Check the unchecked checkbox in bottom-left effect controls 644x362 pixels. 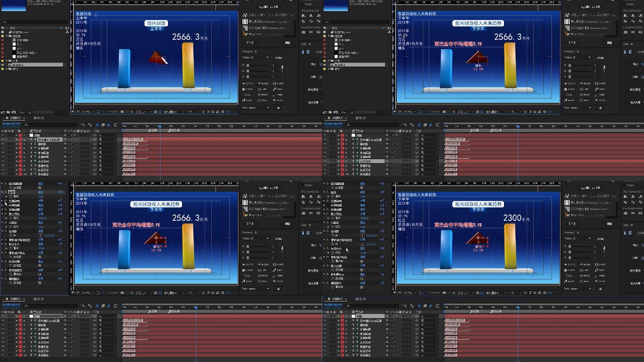(40, 274)
